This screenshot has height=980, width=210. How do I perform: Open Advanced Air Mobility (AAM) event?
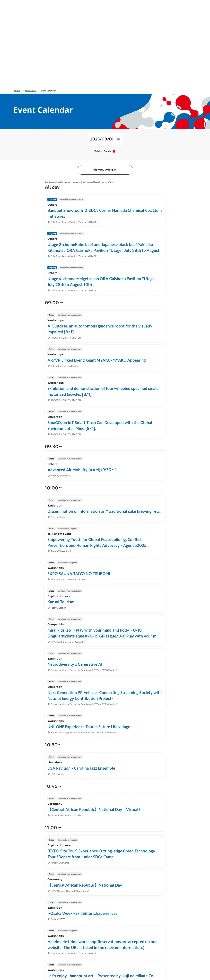[x=82, y=470]
